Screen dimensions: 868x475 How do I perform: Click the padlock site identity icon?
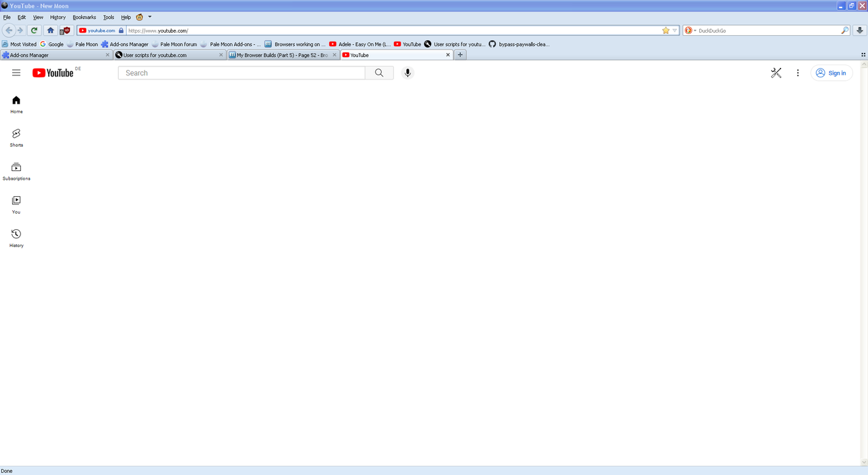coord(121,31)
